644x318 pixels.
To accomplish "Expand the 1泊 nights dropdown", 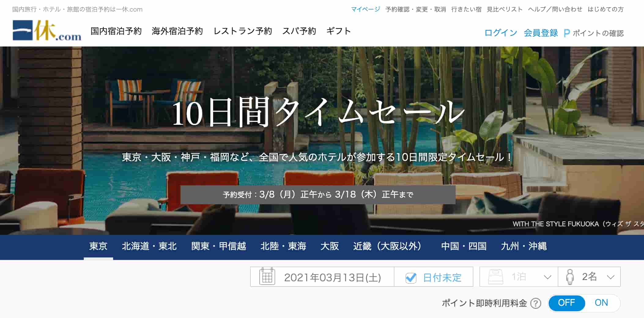I will [x=519, y=277].
